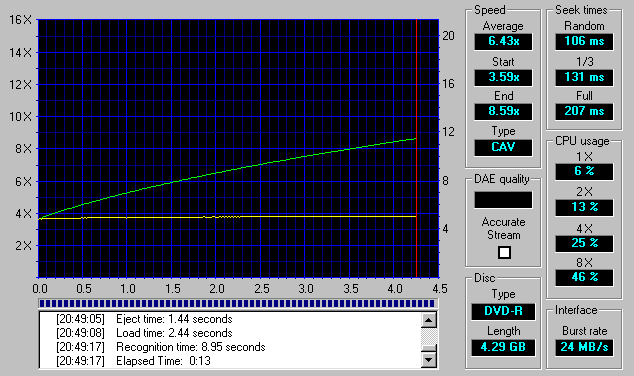
Task: Select the Average speed 6.43x field
Action: [503, 41]
